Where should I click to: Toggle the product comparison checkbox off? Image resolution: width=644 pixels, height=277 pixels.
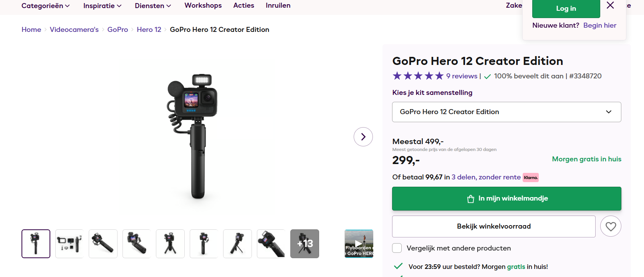397,248
